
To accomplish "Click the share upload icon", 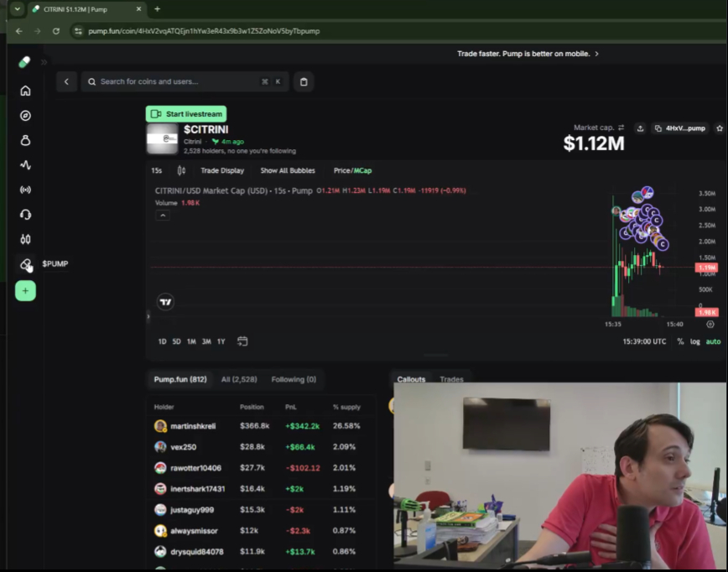I will pyautogui.click(x=640, y=128).
